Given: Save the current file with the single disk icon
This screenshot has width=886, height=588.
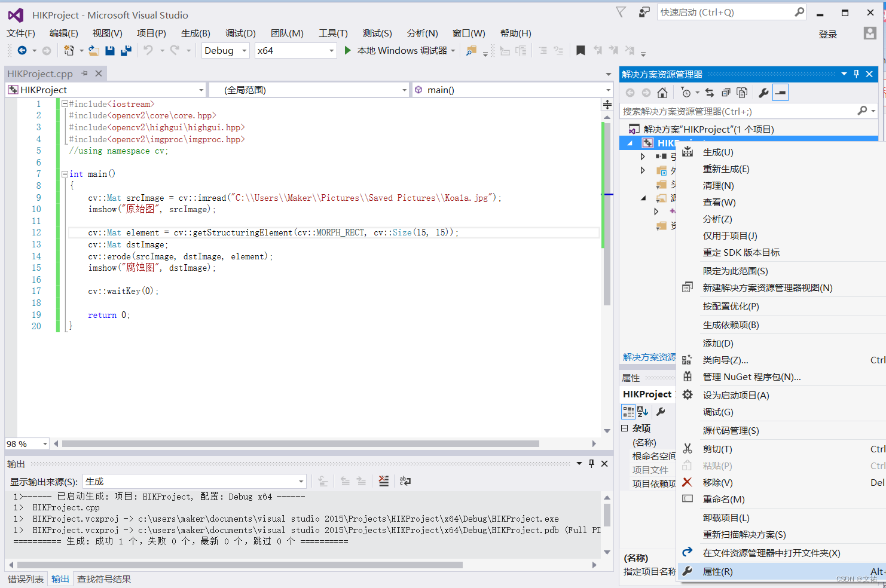Looking at the screenshot, I should pyautogui.click(x=110, y=51).
